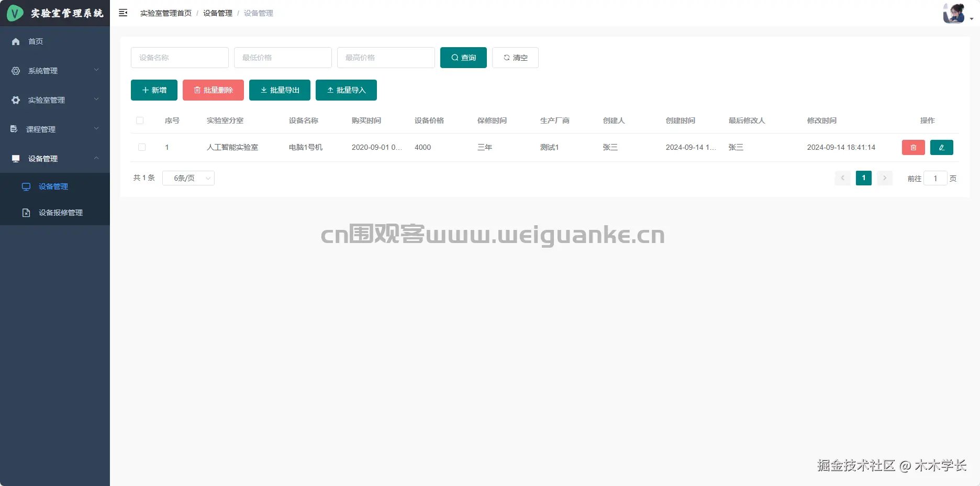Click the 新增 add button
The image size is (980, 486).
(x=154, y=90)
